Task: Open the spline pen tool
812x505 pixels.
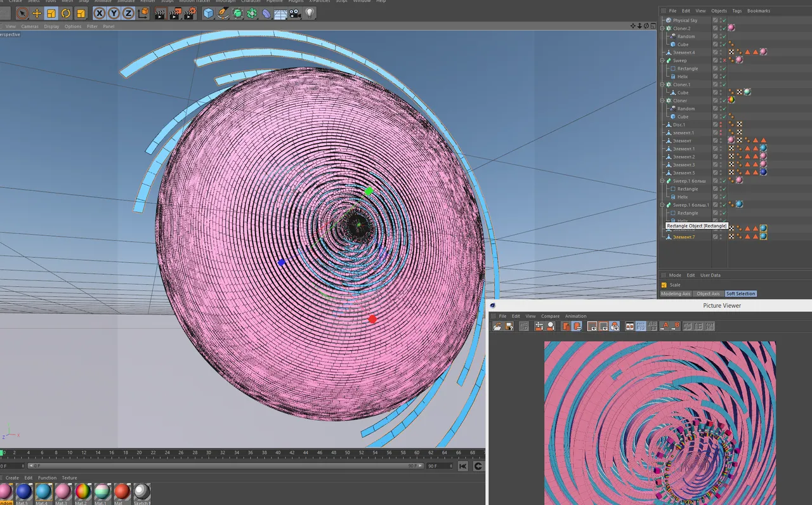Action: tap(223, 13)
